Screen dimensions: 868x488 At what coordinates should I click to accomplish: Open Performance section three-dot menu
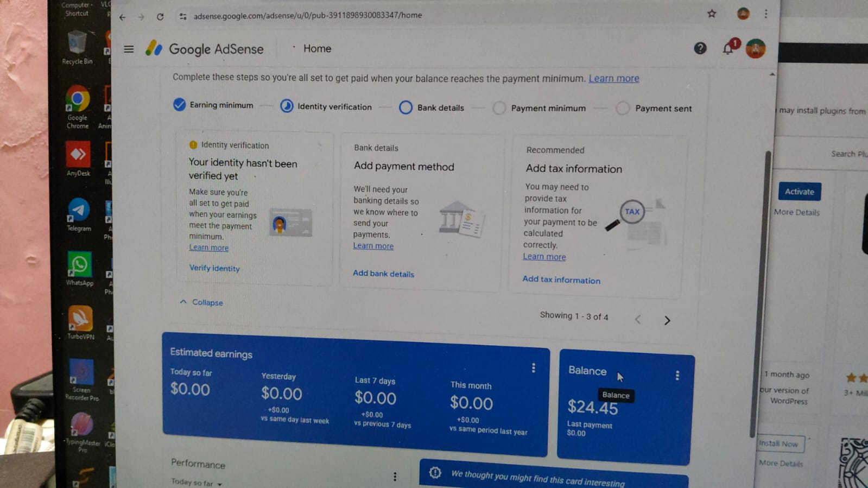click(395, 477)
